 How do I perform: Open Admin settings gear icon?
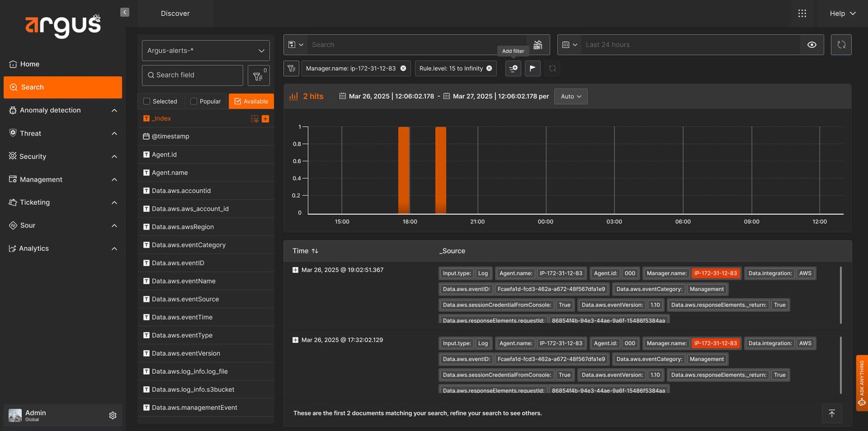tap(113, 415)
